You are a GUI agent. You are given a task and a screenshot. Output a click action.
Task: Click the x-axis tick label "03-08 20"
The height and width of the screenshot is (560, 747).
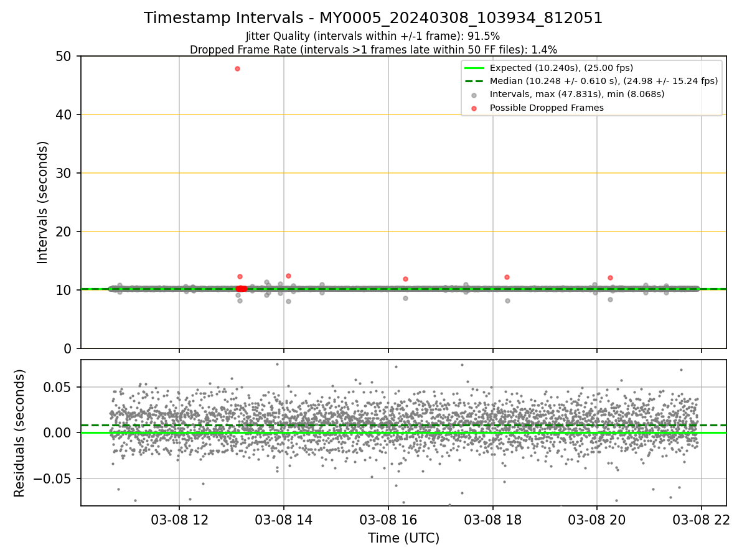tap(597, 519)
